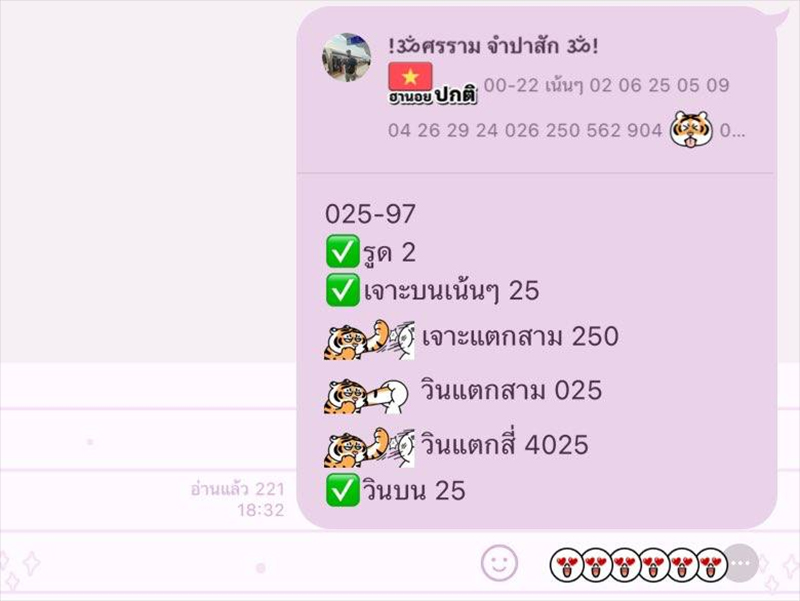Tap tiger sticker beside วินแตกสาม 025
The width and height of the screenshot is (800, 601).
[x=366, y=395]
